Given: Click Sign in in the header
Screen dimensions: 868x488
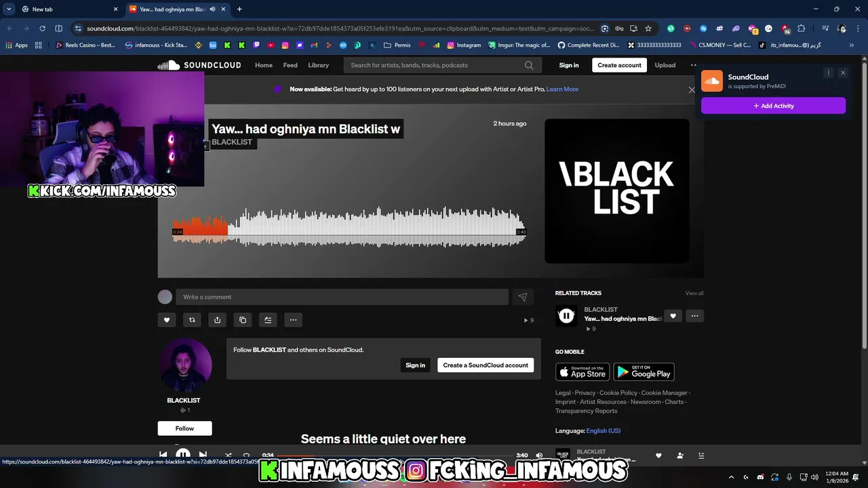Looking at the screenshot, I should coord(569,65).
